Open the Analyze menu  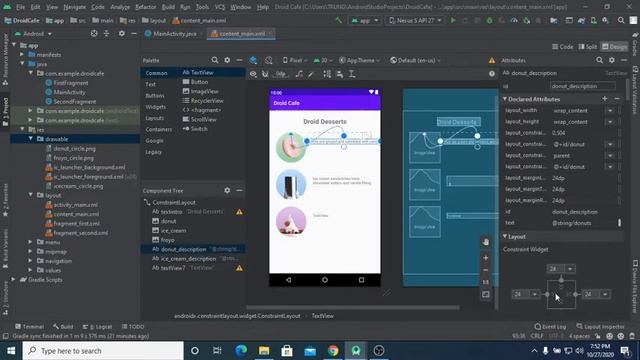coord(120,7)
